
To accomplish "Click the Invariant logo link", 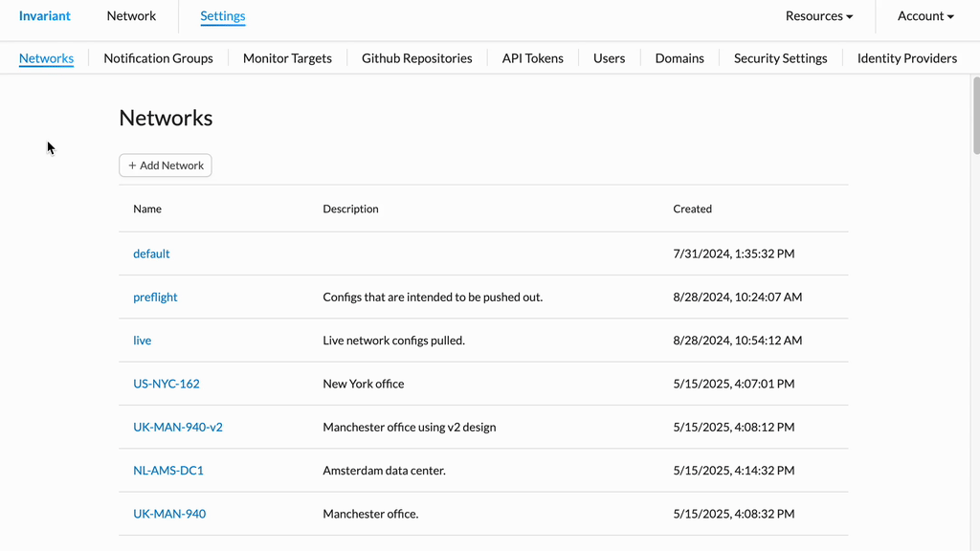I will 45,16.
